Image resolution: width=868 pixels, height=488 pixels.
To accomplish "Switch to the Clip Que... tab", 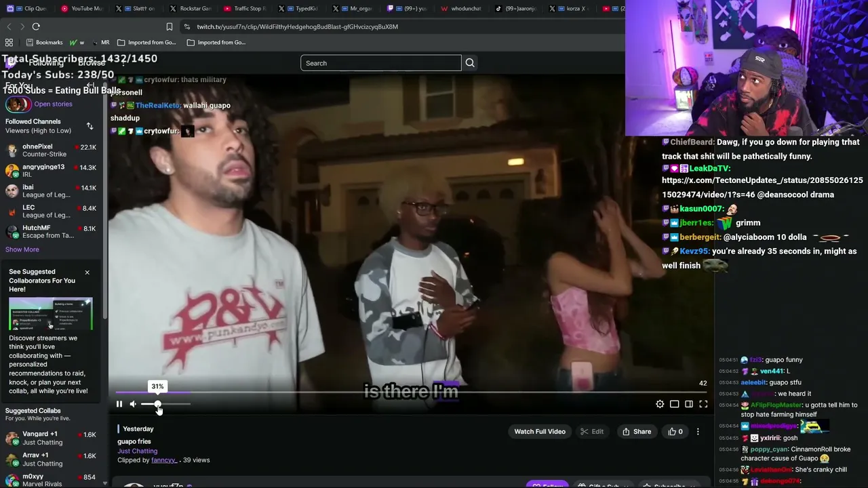I will (29, 8).
